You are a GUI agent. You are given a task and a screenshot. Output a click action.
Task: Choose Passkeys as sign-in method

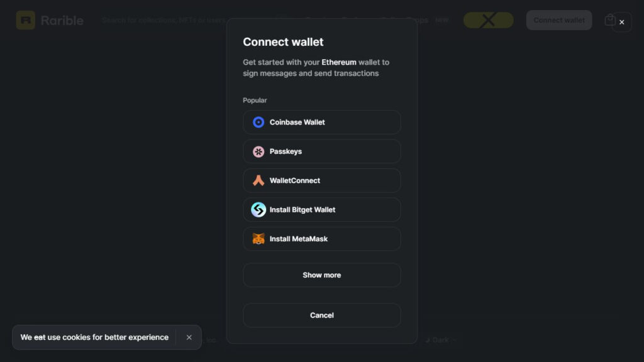click(321, 151)
